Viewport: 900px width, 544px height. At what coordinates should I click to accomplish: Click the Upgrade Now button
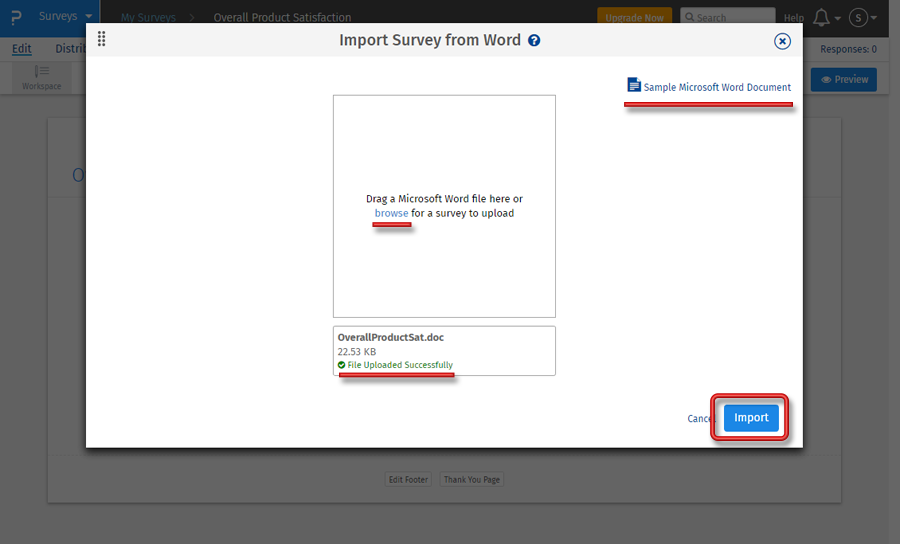click(634, 17)
